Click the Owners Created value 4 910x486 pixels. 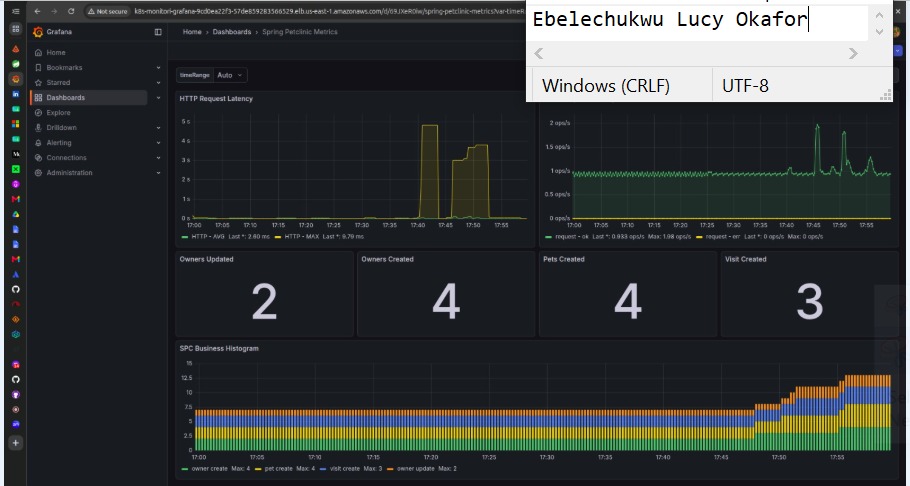pyautogui.click(x=446, y=301)
